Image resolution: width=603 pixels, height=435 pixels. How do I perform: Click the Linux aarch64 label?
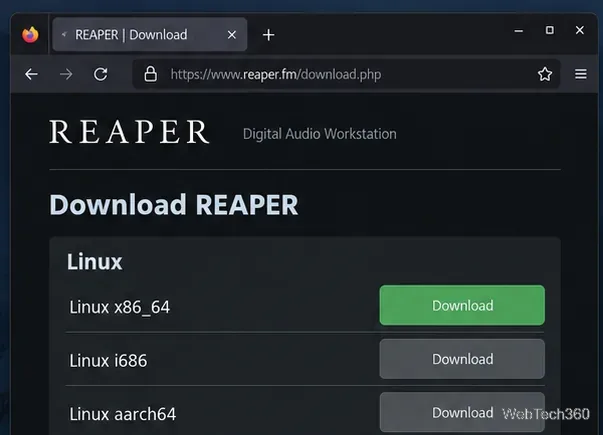123,414
